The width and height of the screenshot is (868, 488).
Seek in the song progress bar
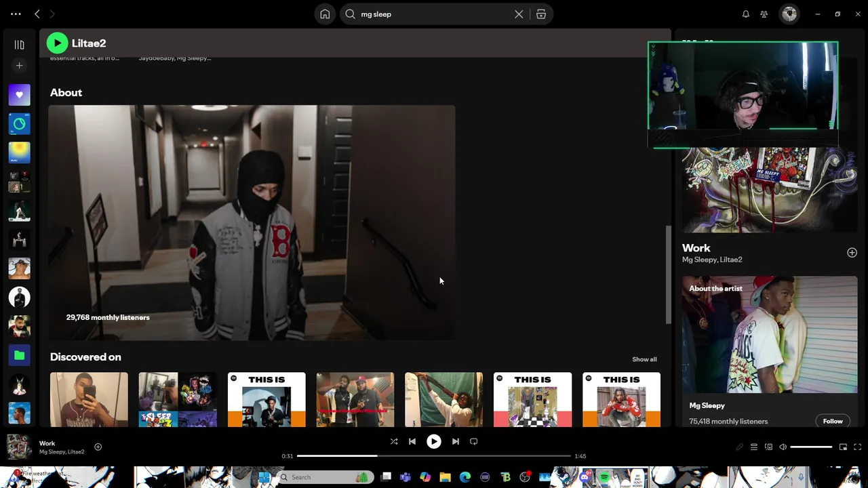click(x=434, y=456)
